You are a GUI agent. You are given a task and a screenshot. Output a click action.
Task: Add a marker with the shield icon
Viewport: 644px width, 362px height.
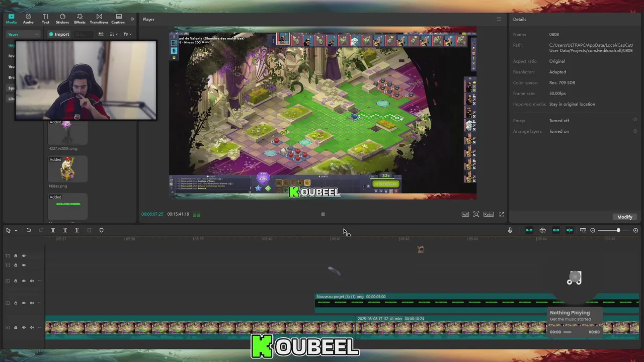[x=101, y=230]
